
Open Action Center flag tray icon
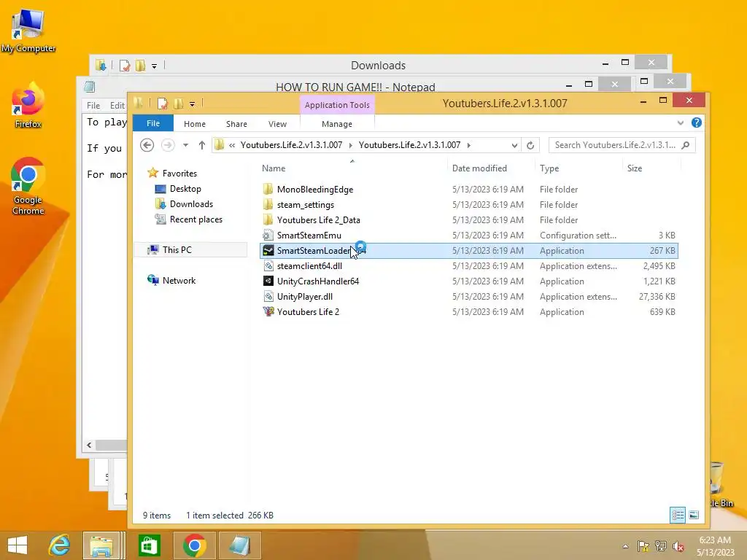click(x=643, y=546)
